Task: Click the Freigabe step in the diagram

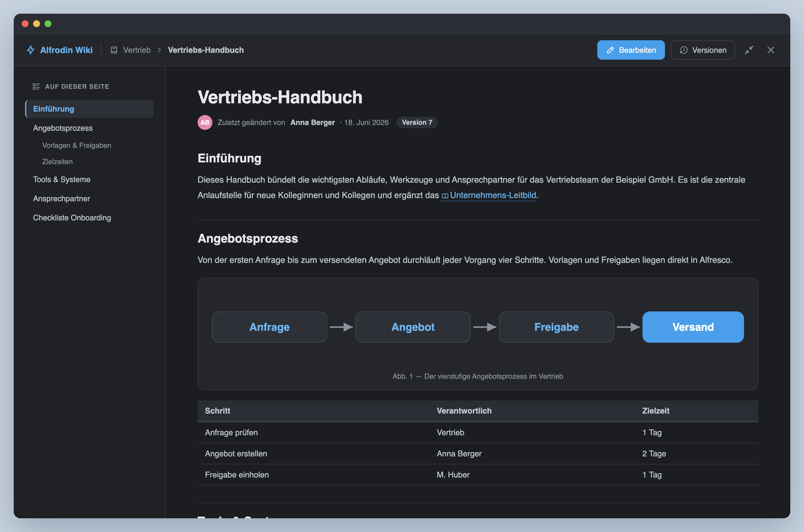Action: click(x=556, y=327)
